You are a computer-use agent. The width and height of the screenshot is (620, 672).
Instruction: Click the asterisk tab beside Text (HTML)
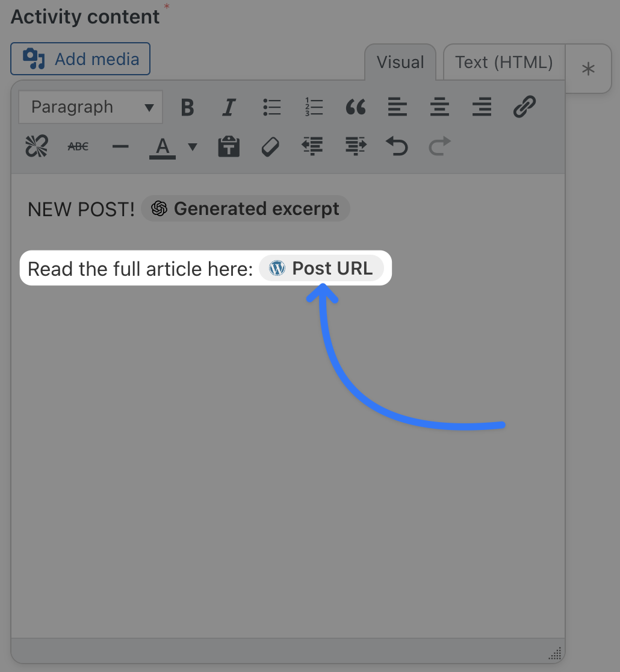pyautogui.click(x=588, y=69)
